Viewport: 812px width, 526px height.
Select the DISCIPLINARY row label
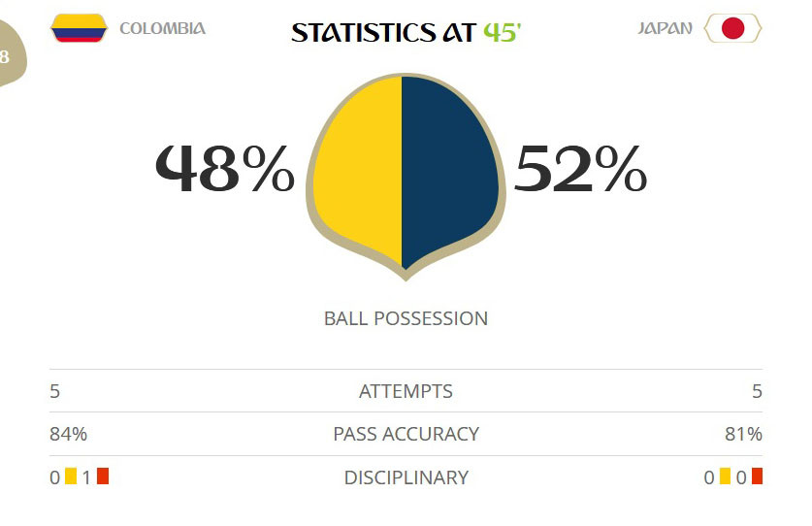click(406, 477)
